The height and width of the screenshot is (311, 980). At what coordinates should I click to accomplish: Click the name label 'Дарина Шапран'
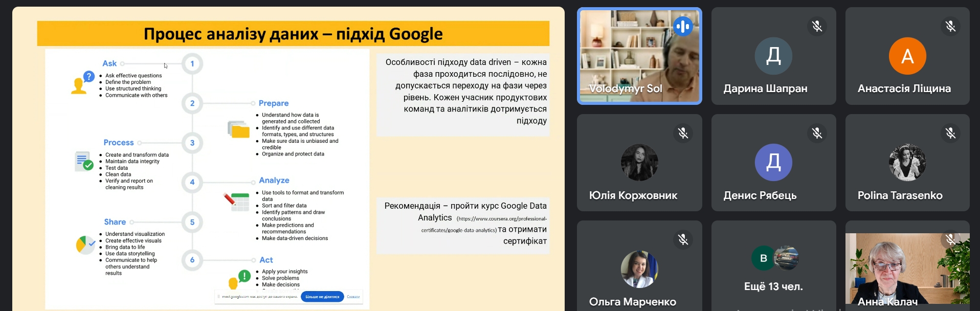(765, 88)
